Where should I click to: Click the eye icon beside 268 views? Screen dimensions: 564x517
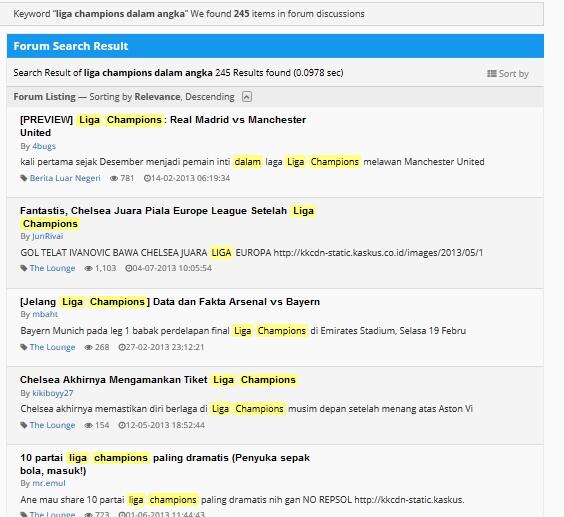click(x=88, y=347)
